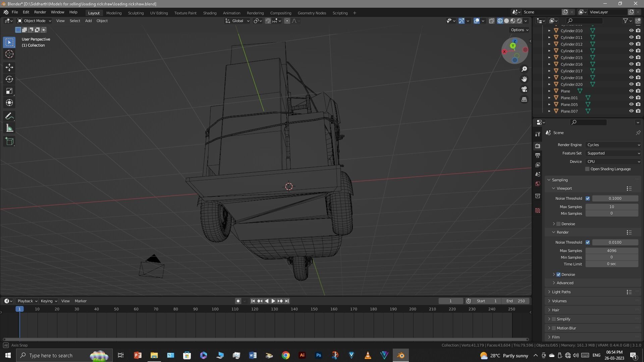Expand the Volumes panel

coord(559,301)
